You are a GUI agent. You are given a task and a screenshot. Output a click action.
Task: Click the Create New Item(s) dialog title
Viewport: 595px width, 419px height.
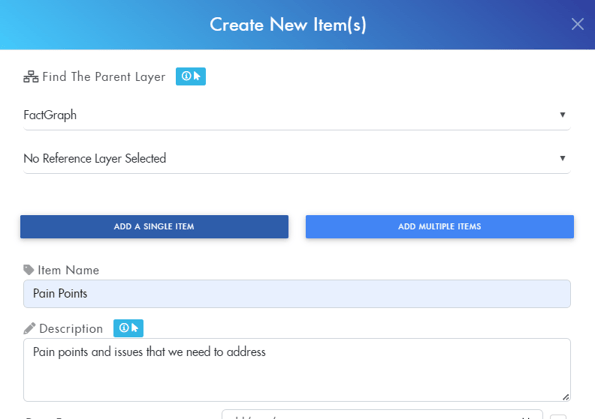(x=288, y=25)
